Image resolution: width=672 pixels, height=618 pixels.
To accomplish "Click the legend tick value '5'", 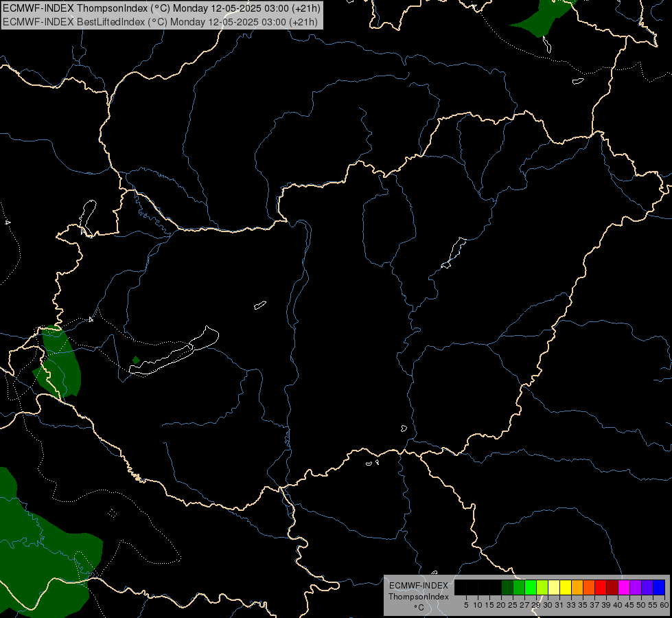I will pyautogui.click(x=466, y=605).
